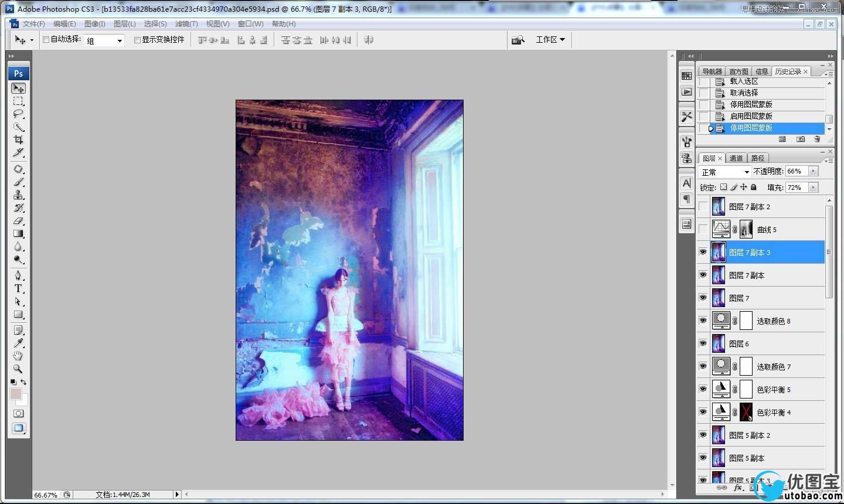844x504 pixels.
Task: Select the Hand tool
Action: (x=19, y=356)
